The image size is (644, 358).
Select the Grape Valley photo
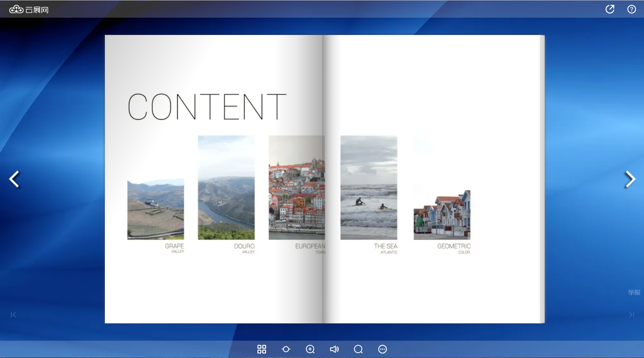[x=156, y=209]
